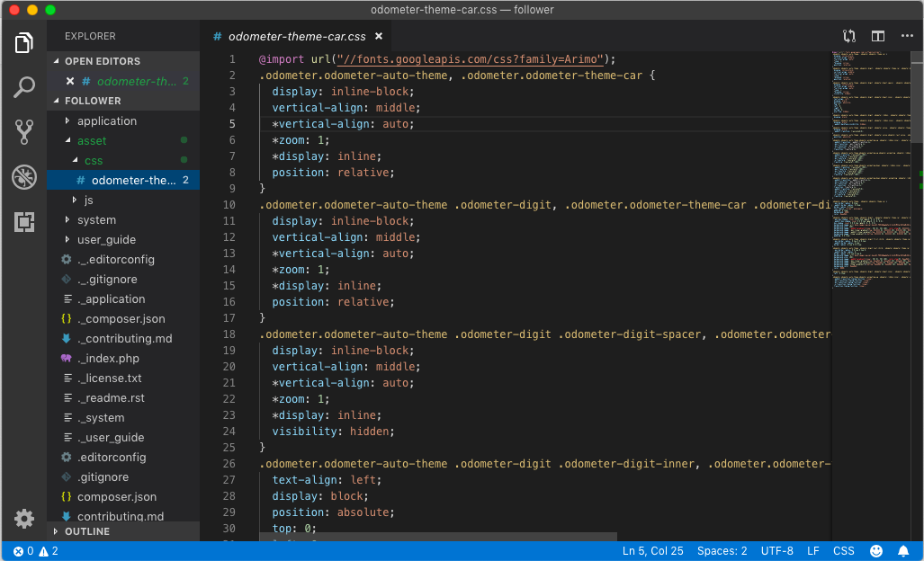Expand the js folder
Viewport: 924px width, 561px height.
pyautogui.click(x=123, y=200)
